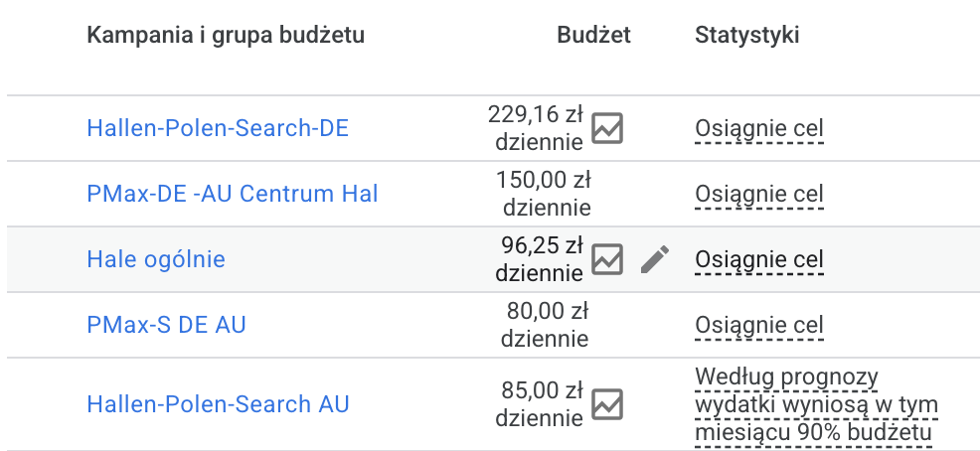This screenshot has width=980, height=451.
Task: Open budget chart for Hallen-Polen-Search AU
Action: pos(607,404)
